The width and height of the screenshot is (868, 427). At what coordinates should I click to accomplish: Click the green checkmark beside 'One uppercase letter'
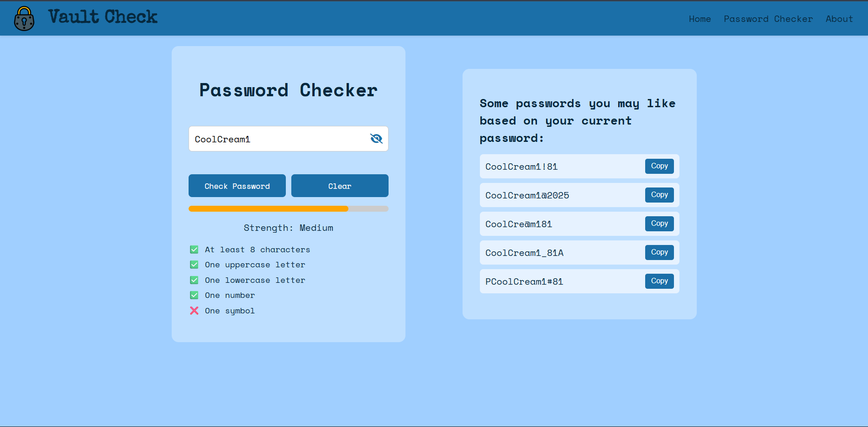(x=194, y=265)
